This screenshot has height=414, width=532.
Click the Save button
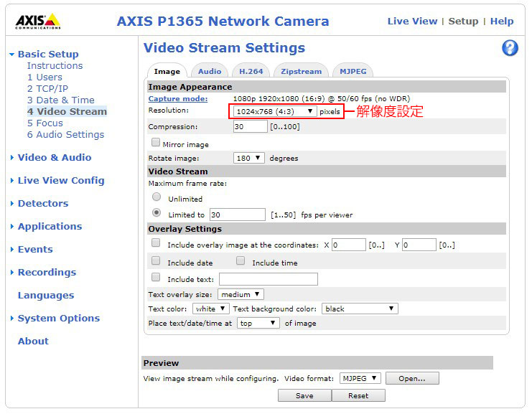pos(304,395)
